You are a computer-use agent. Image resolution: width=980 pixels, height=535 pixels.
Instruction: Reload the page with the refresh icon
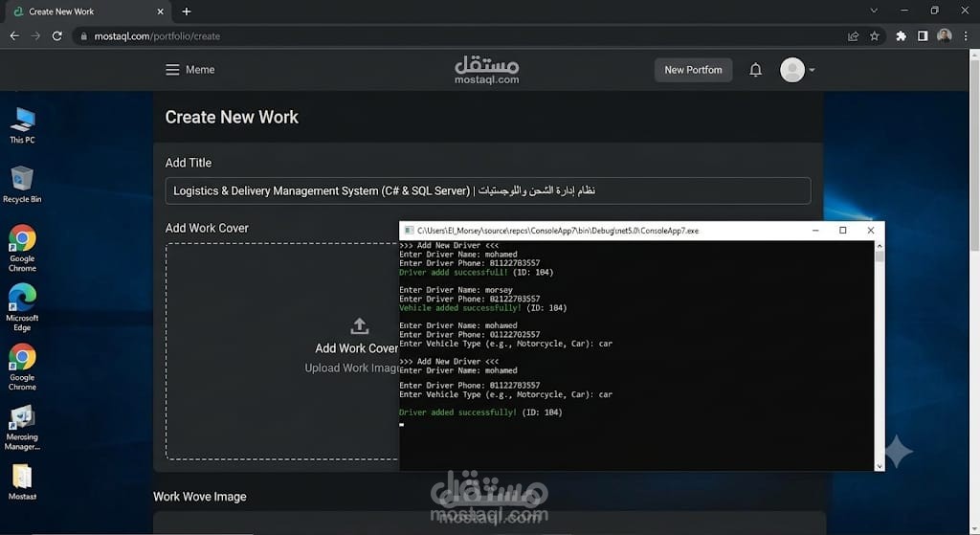(x=56, y=36)
